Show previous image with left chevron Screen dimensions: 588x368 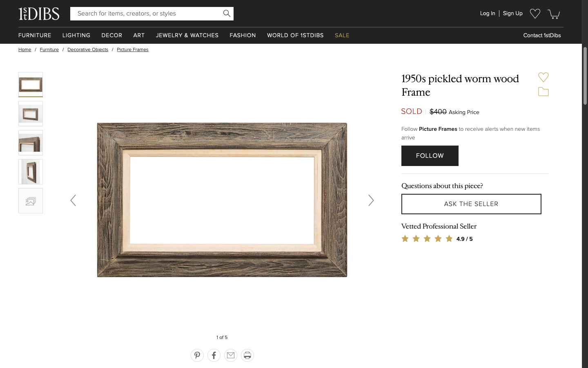[73, 200]
